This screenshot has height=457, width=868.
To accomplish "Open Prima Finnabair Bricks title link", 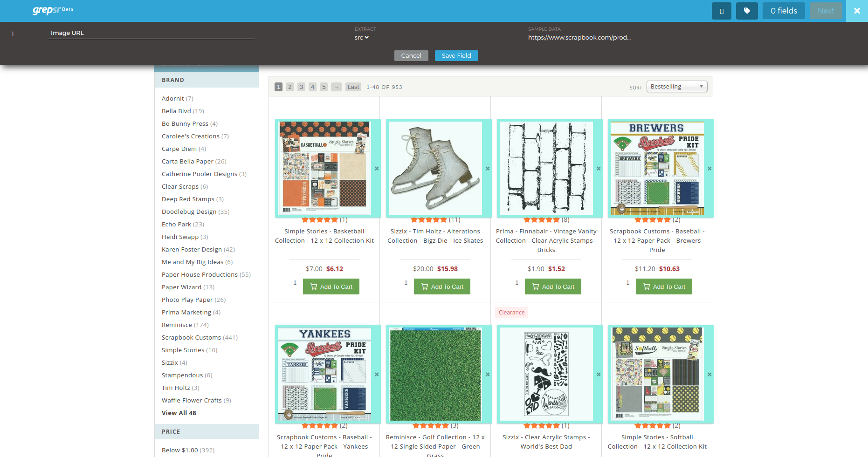I will coord(546,241).
